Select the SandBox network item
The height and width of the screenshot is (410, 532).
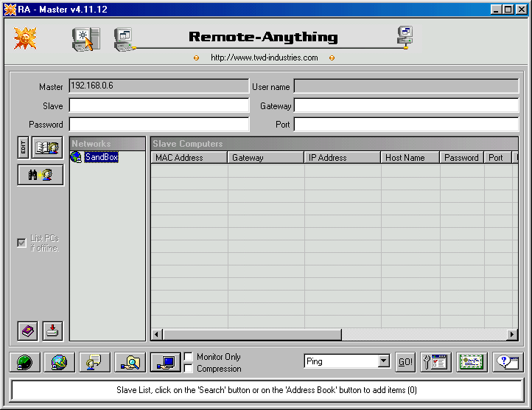coord(100,157)
